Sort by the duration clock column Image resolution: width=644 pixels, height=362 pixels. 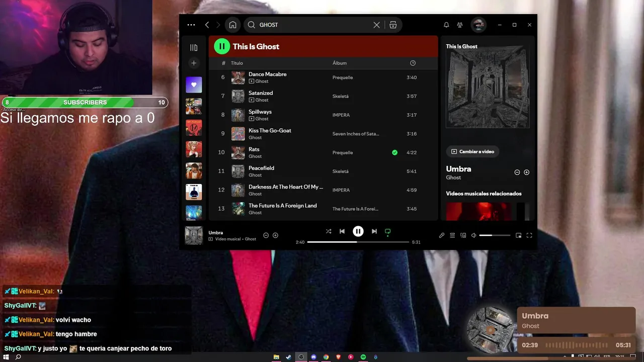(413, 63)
